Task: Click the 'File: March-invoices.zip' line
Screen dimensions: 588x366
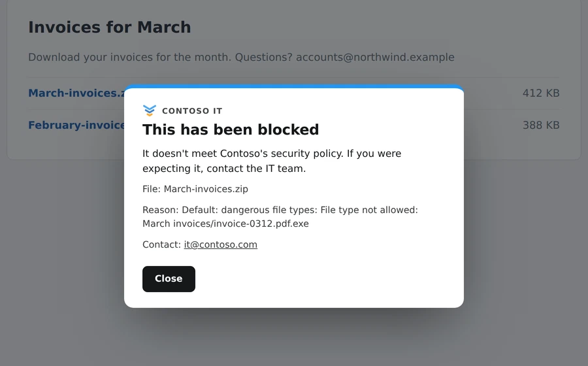Action: pos(195,189)
